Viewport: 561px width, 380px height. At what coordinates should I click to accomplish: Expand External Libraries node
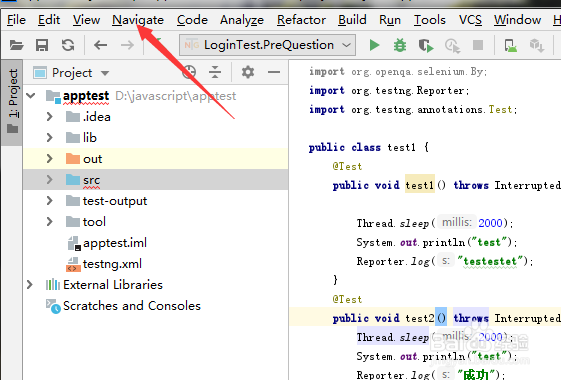[x=30, y=285]
